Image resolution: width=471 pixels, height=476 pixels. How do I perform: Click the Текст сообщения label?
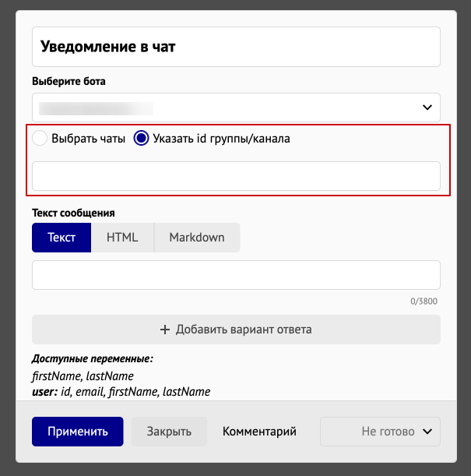pyautogui.click(x=73, y=213)
